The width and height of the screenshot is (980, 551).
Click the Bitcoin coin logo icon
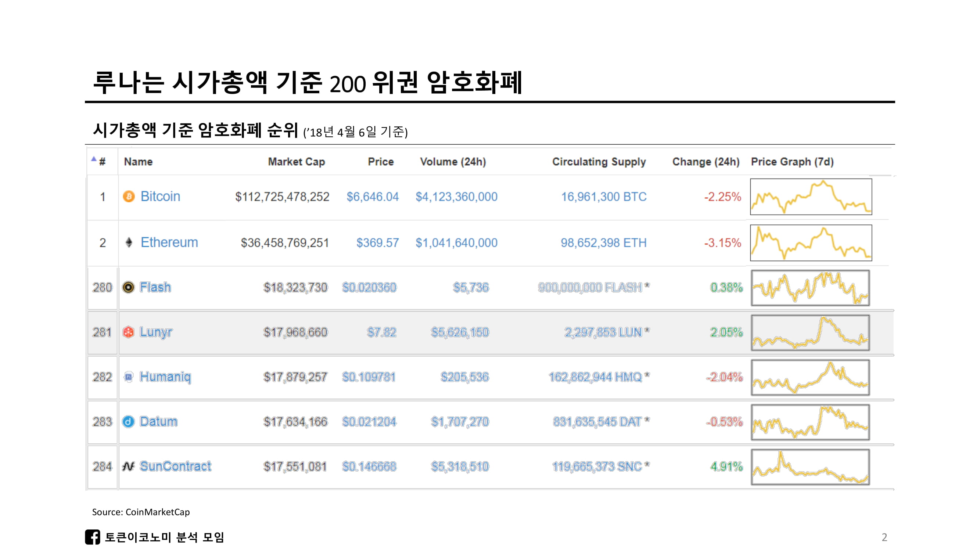click(129, 197)
